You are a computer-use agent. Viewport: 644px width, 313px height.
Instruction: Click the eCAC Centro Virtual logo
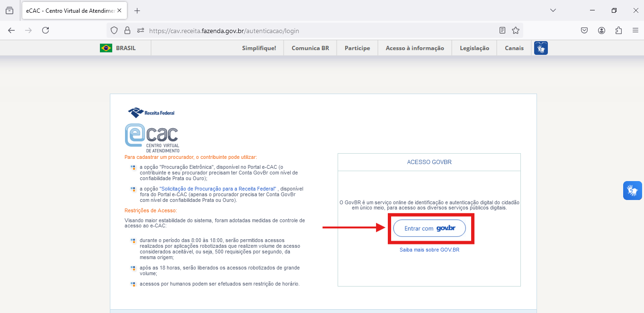[x=152, y=138]
